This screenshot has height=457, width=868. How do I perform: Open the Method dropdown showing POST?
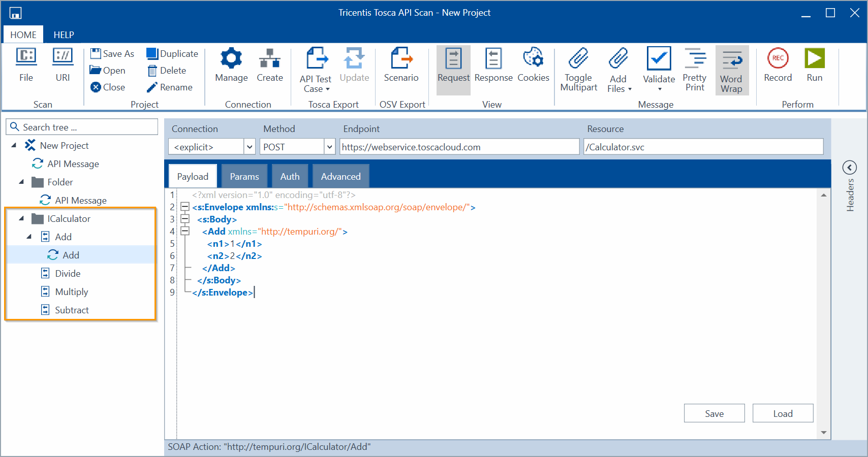point(329,147)
